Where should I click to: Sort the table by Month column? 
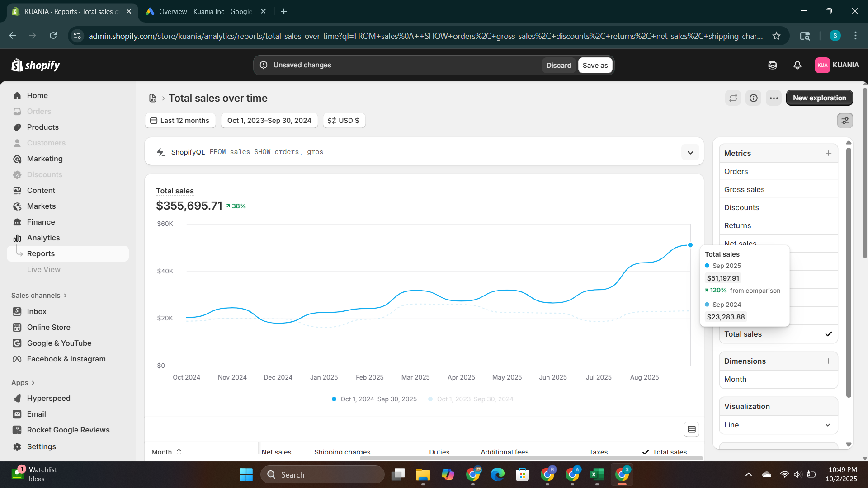[166, 451]
